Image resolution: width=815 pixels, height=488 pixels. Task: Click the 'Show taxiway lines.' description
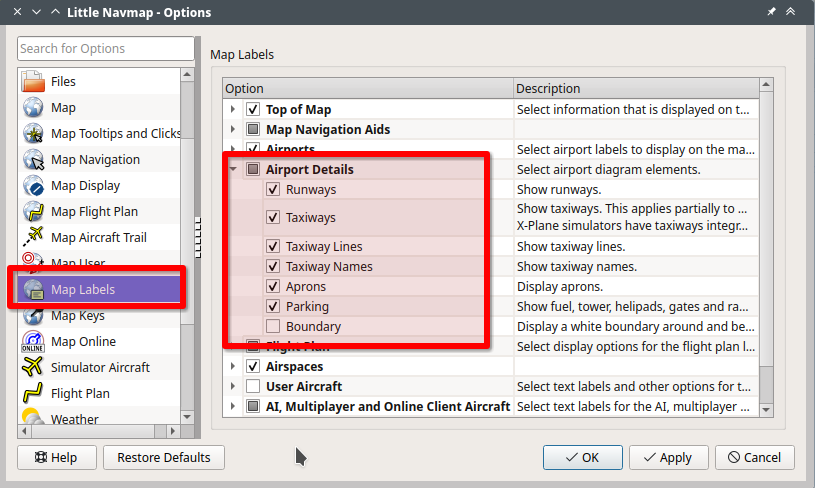571,246
